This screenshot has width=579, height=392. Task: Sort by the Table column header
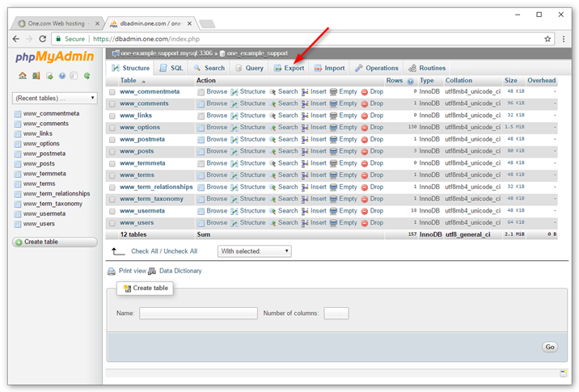[128, 81]
